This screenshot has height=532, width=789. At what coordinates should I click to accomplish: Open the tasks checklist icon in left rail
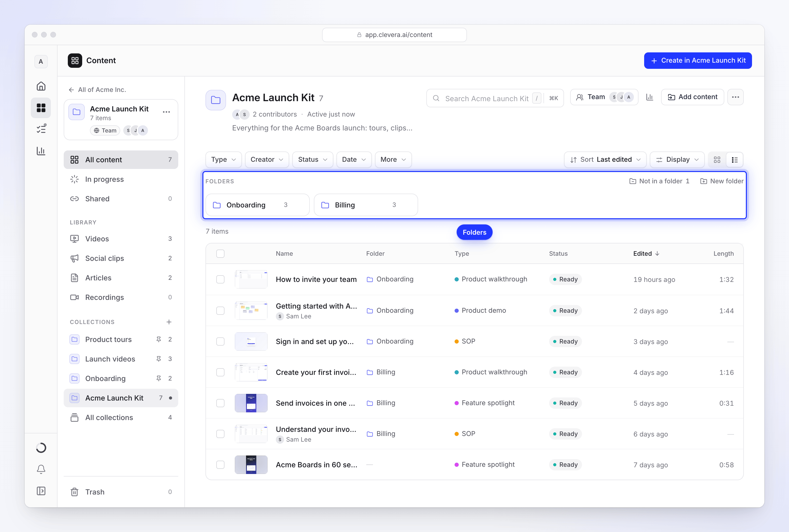pos(41,129)
